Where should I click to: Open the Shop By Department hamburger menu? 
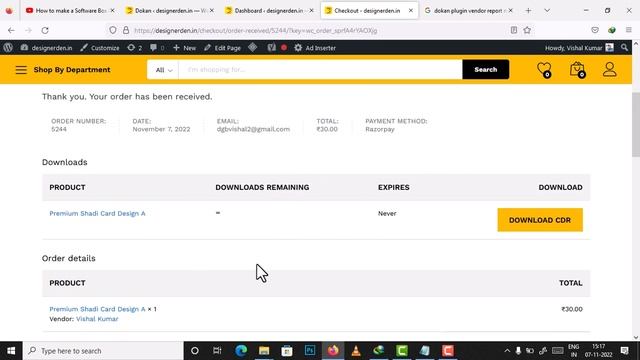click(x=21, y=70)
